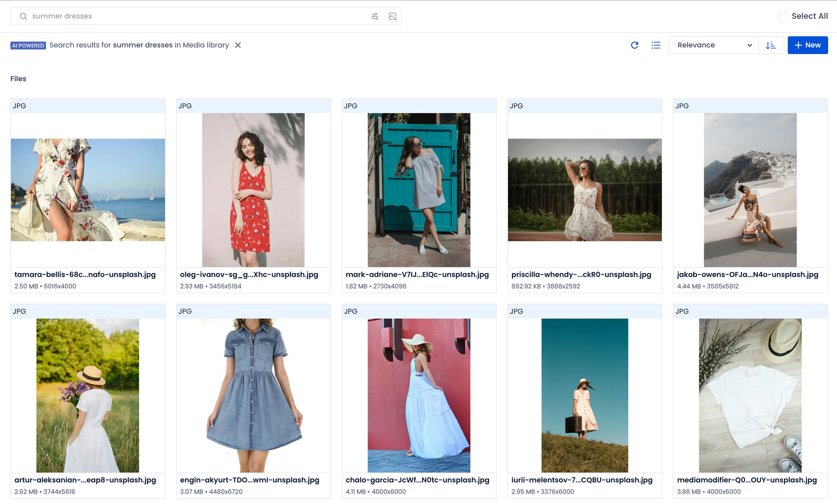
Task: Click the New button
Action: click(x=808, y=45)
